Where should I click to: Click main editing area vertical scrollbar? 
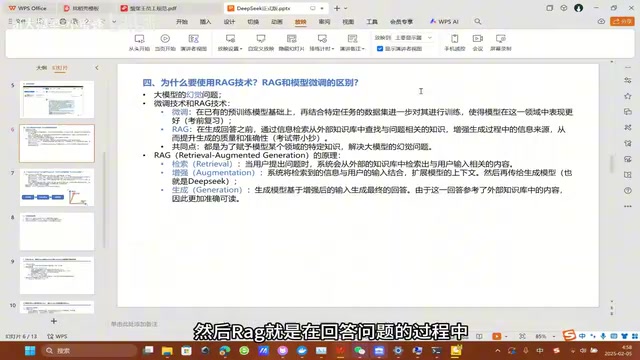(611, 164)
